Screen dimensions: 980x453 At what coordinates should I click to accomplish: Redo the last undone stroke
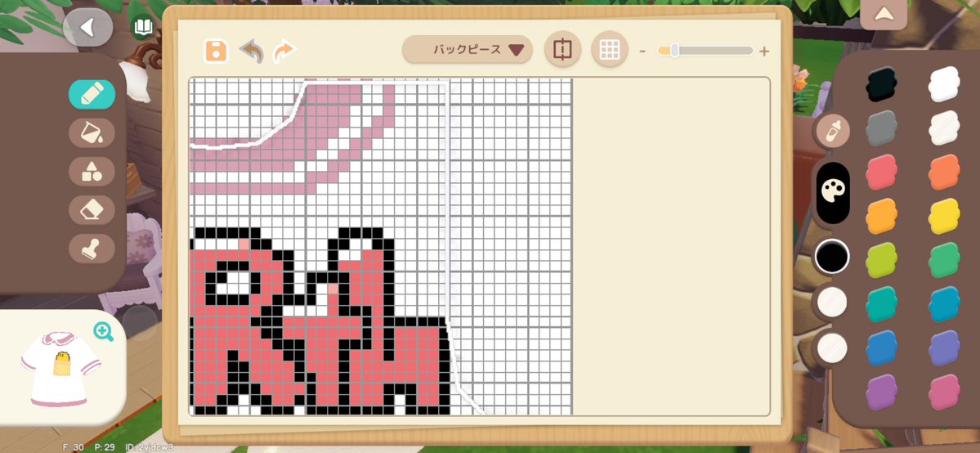284,51
